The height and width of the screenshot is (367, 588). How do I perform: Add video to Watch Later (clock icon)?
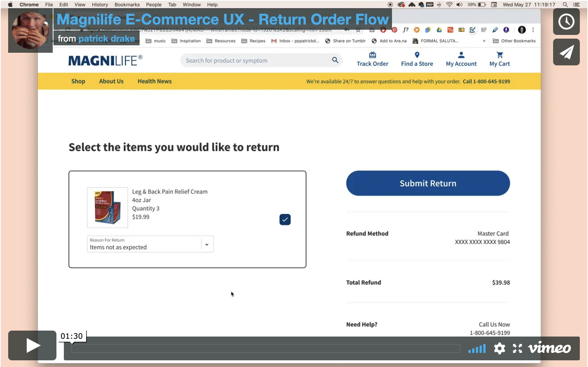566,22
